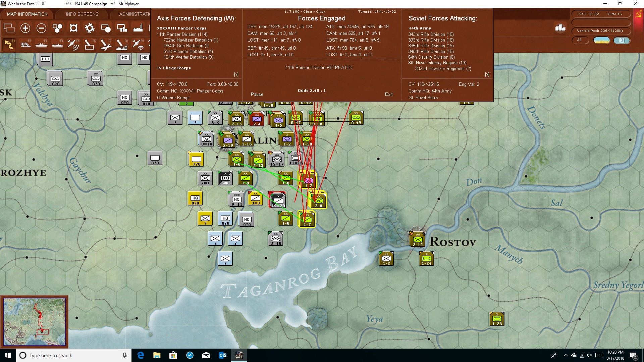The height and width of the screenshot is (362, 644).
Task: Open File Explorer from taskbar
Action: pos(157,355)
